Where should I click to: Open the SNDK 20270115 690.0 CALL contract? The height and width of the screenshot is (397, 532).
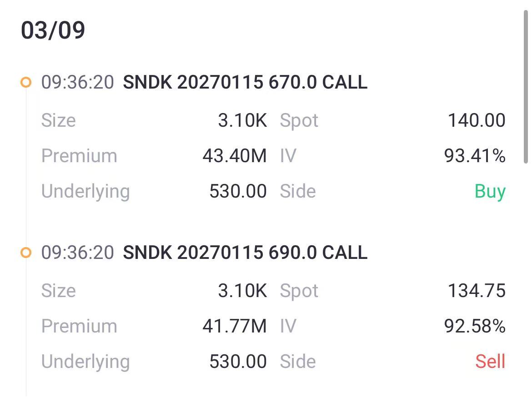[x=245, y=253]
